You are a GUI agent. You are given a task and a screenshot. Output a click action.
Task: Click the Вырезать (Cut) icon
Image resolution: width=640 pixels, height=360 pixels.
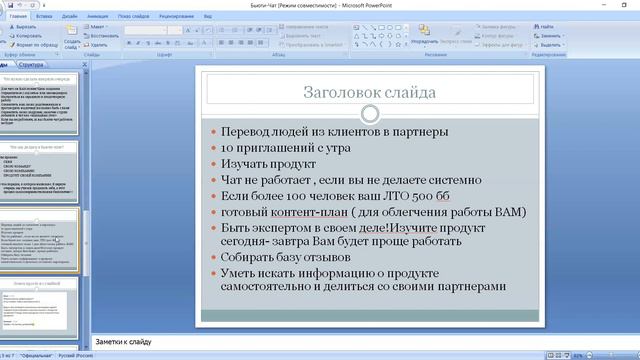12,27
